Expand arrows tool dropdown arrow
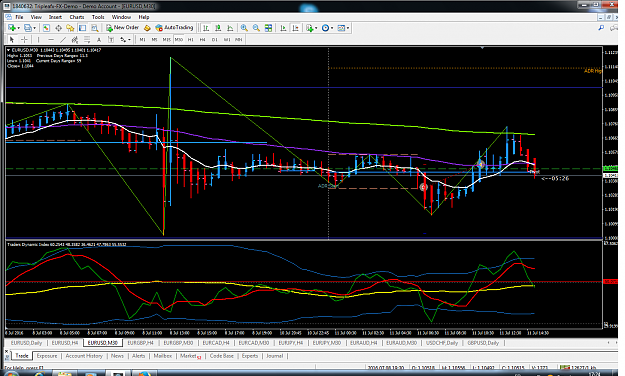625x376 pixels. pos(129,40)
